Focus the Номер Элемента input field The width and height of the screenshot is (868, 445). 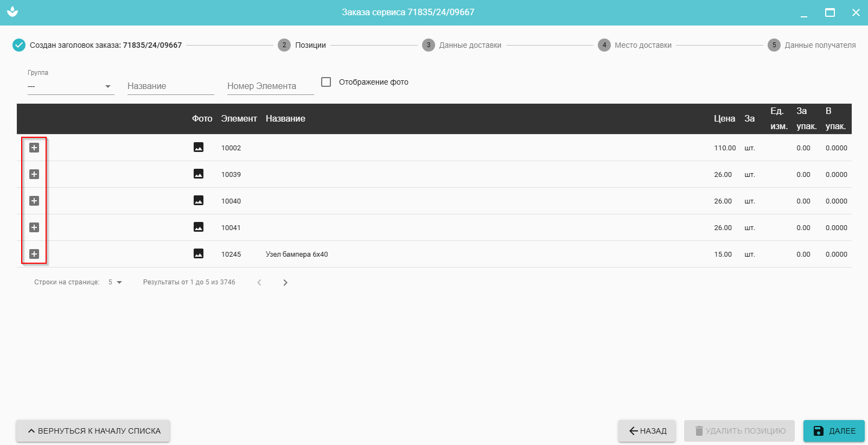pyautogui.click(x=270, y=86)
